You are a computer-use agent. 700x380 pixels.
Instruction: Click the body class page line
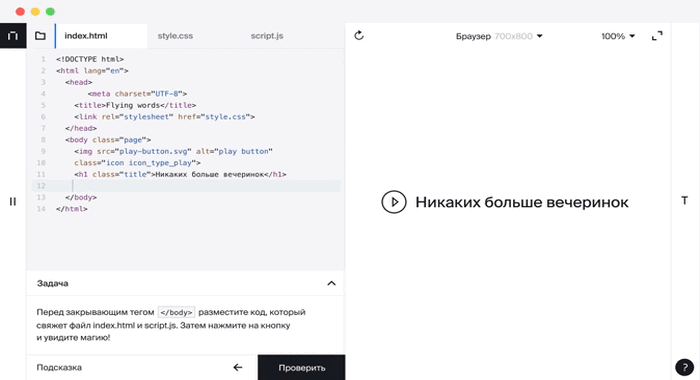tap(108, 140)
